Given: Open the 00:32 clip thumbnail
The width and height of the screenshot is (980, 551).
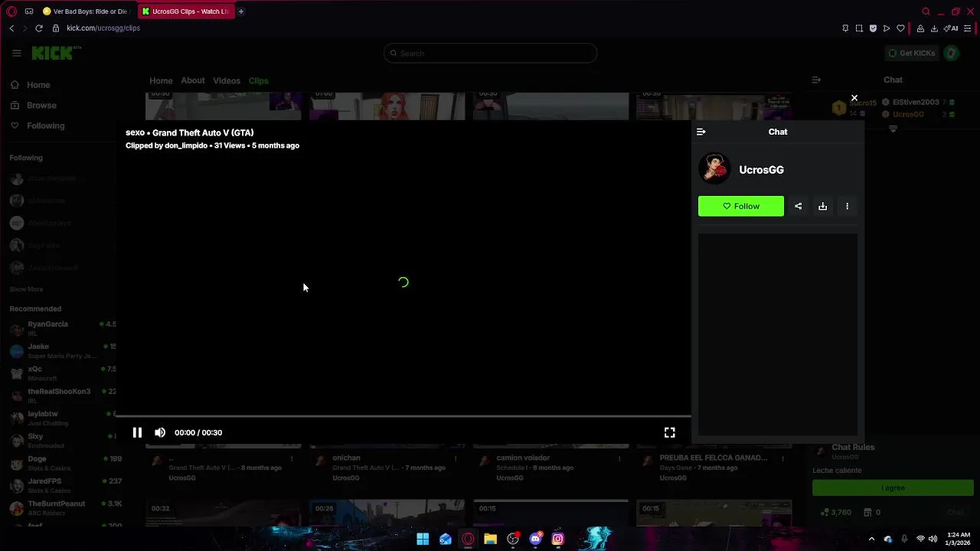Looking at the screenshot, I should tap(223, 513).
